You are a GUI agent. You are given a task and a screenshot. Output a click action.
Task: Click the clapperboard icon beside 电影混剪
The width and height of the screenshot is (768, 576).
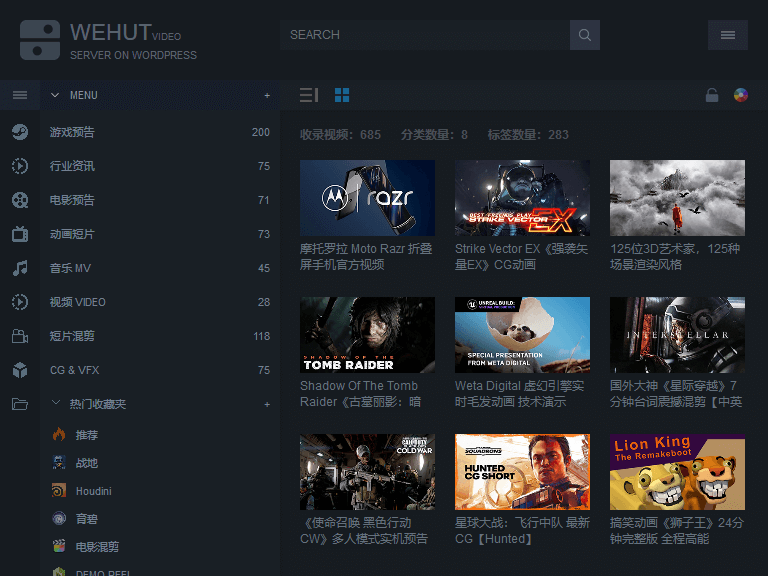click(x=59, y=546)
